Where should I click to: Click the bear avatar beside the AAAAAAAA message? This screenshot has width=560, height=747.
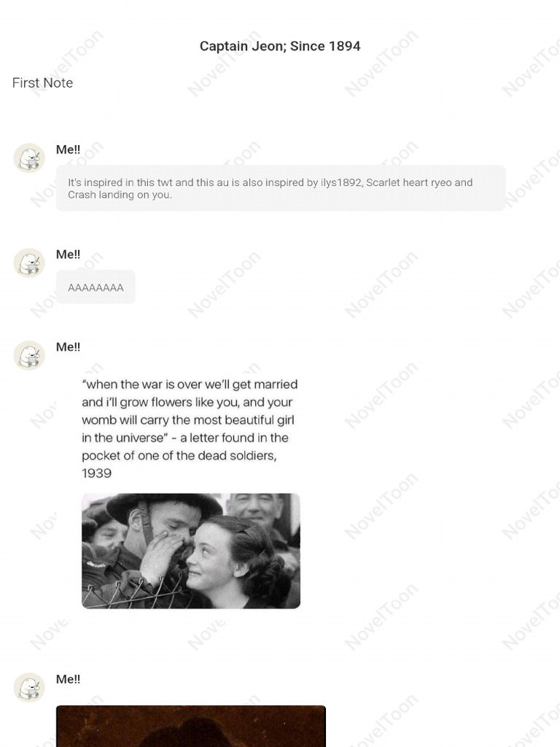29,263
